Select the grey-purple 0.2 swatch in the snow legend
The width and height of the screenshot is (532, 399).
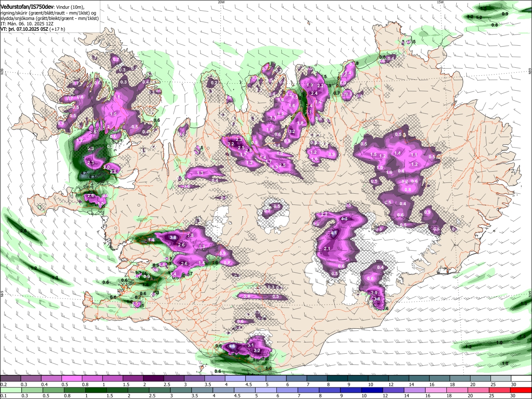click(10, 379)
